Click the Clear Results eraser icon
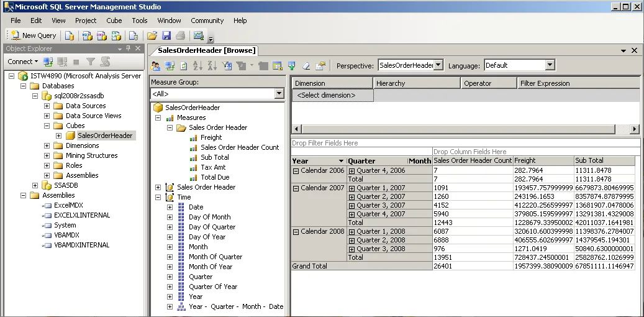The width and height of the screenshot is (644, 317). [306, 66]
